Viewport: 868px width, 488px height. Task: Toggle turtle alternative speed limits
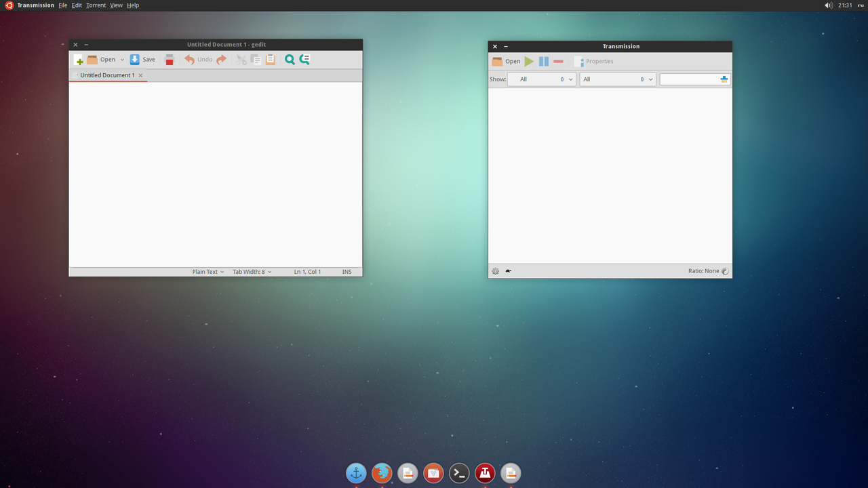tap(508, 271)
